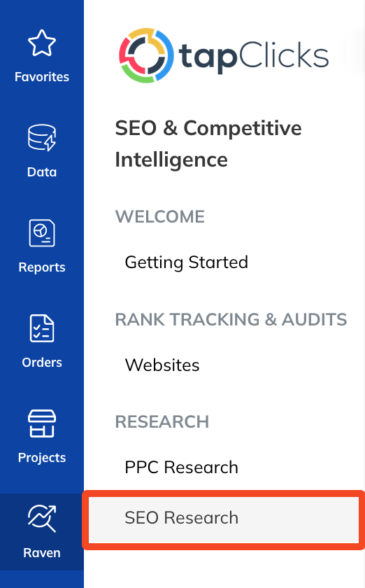The image size is (365, 588).
Task: Select the Reports chart document icon
Action: 42,233
